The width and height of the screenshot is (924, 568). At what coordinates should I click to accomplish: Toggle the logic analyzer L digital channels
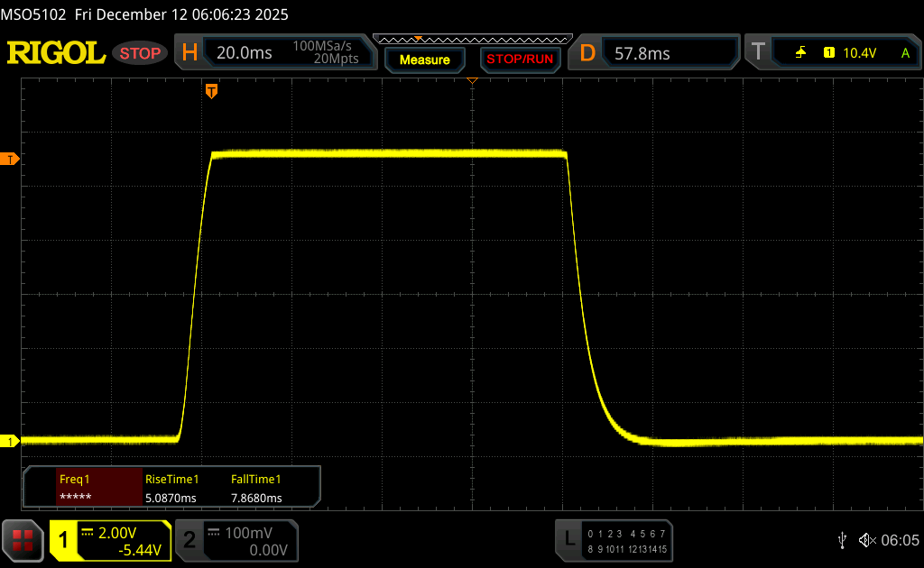pos(615,540)
